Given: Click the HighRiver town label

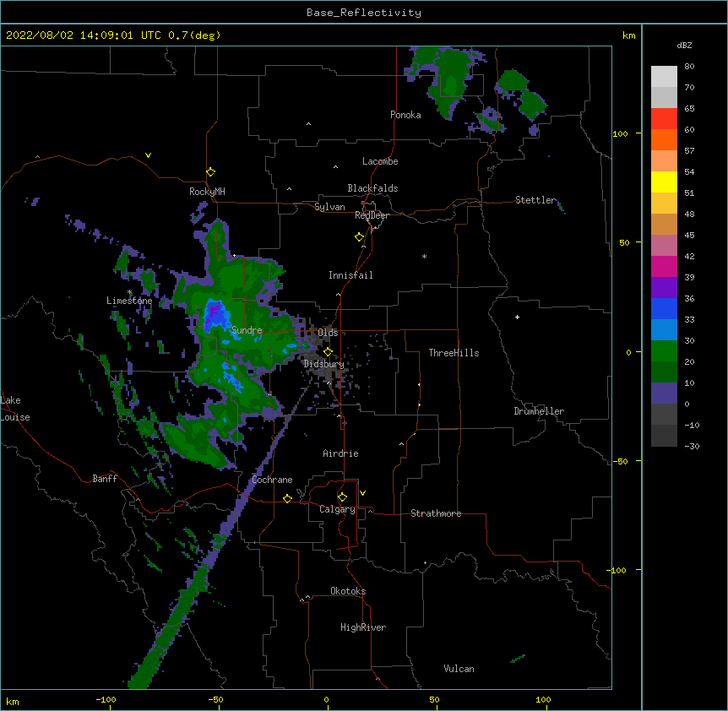Looking at the screenshot, I should (363, 627).
